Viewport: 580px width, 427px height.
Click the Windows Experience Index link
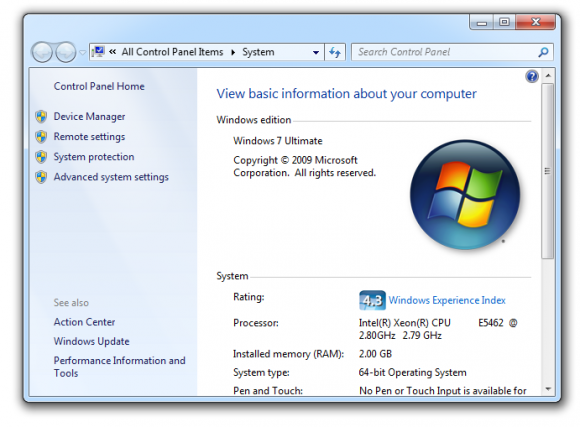pyautogui.click(x=447, y=300)
